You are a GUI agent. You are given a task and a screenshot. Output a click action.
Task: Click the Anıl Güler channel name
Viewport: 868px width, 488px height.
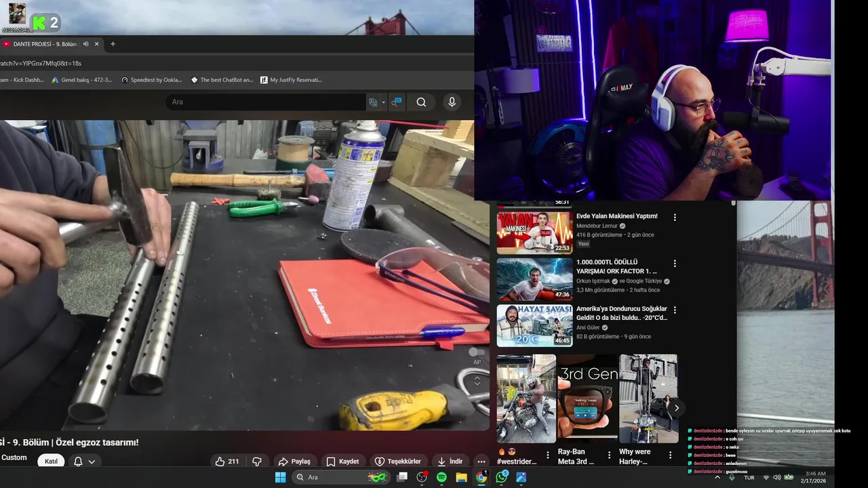tap(588, 327)
